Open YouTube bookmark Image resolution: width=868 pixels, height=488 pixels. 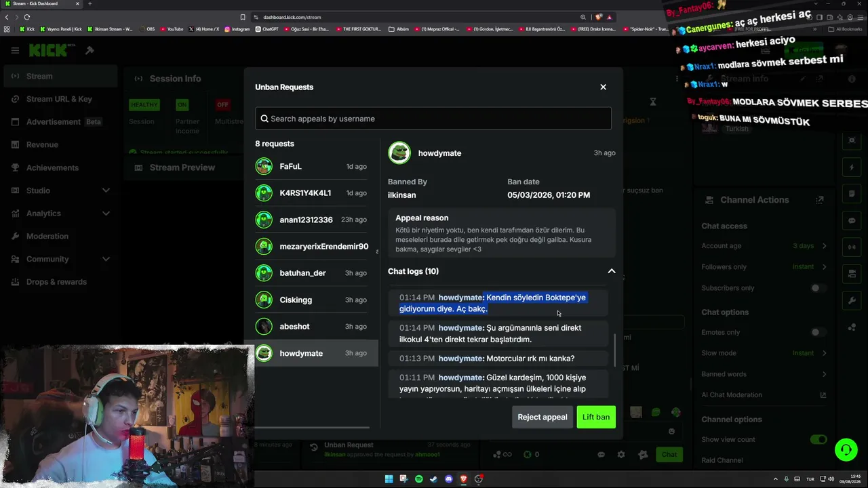[x=172, y=29]
